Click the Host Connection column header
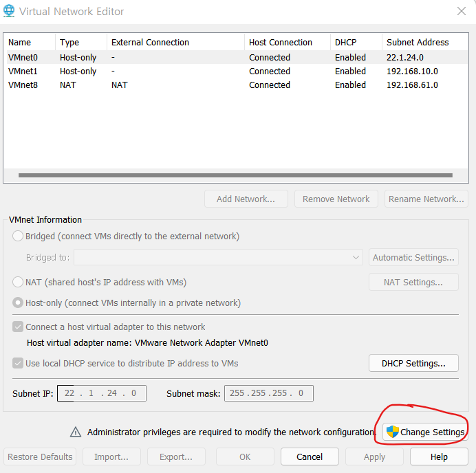476x473 pixels. [x=288, y=42]
